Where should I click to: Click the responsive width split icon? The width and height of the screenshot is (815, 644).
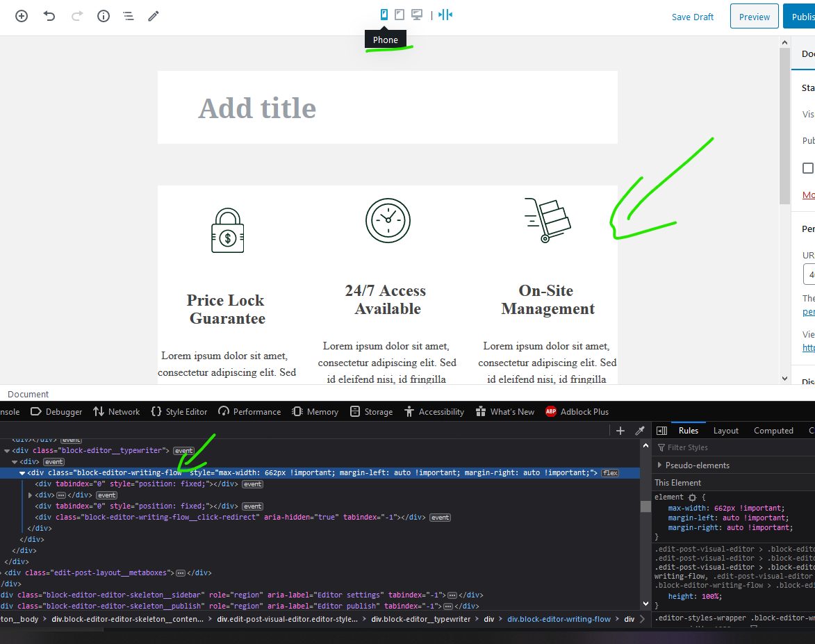445,15
